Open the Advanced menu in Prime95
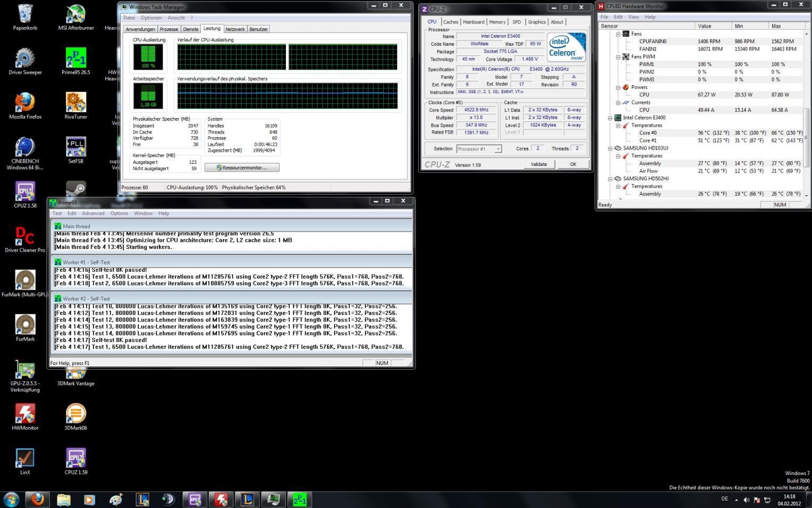Screen dimensions: 812x508 (93, 213)
